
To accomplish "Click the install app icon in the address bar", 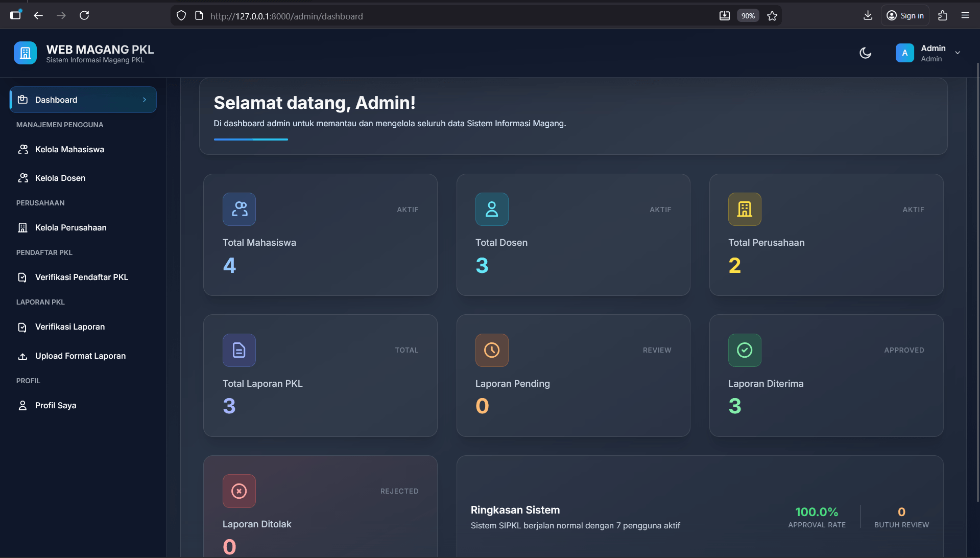I will tap(725, 16).
